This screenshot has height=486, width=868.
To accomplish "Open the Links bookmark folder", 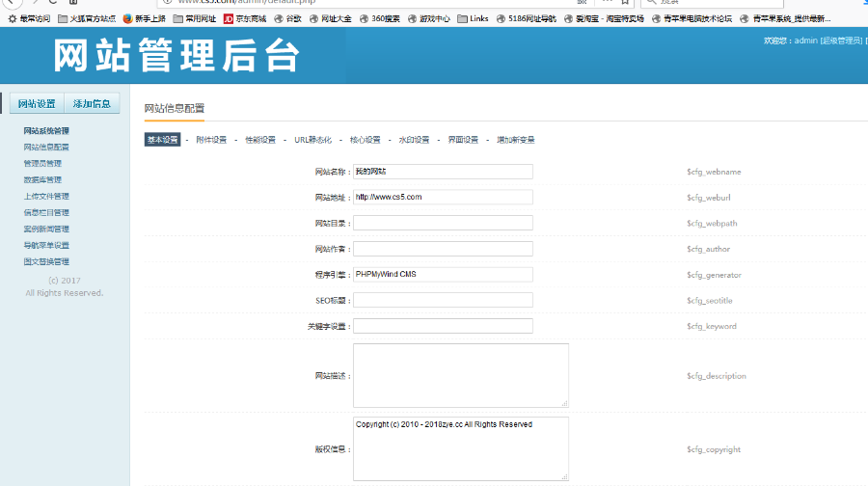I will point(473,18).
